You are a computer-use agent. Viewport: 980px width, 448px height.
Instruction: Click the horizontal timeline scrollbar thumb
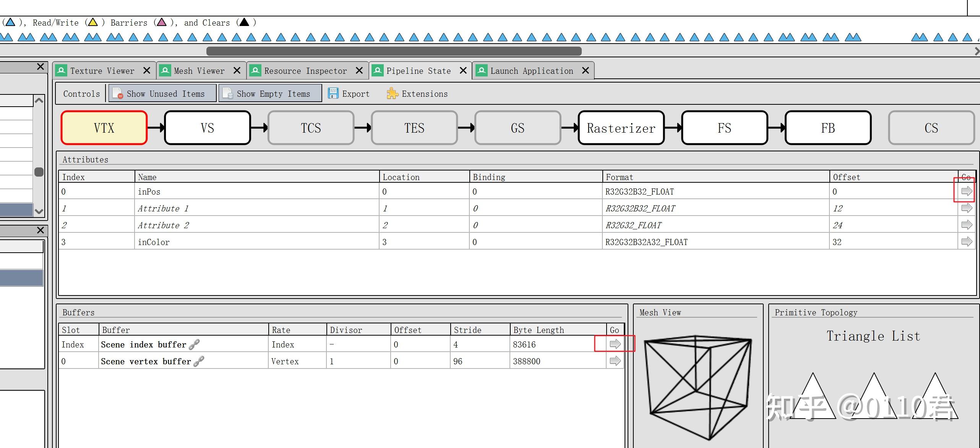coord(394,51)
